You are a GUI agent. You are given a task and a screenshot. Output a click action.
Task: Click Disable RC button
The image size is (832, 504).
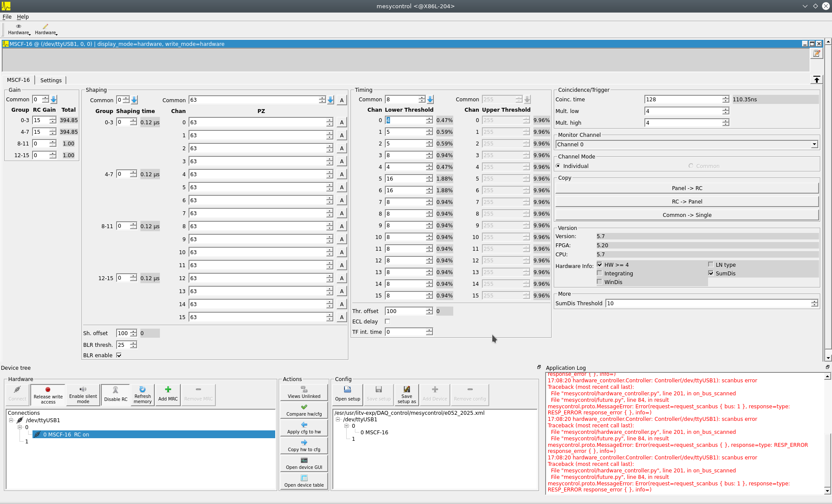pos(116,395)
